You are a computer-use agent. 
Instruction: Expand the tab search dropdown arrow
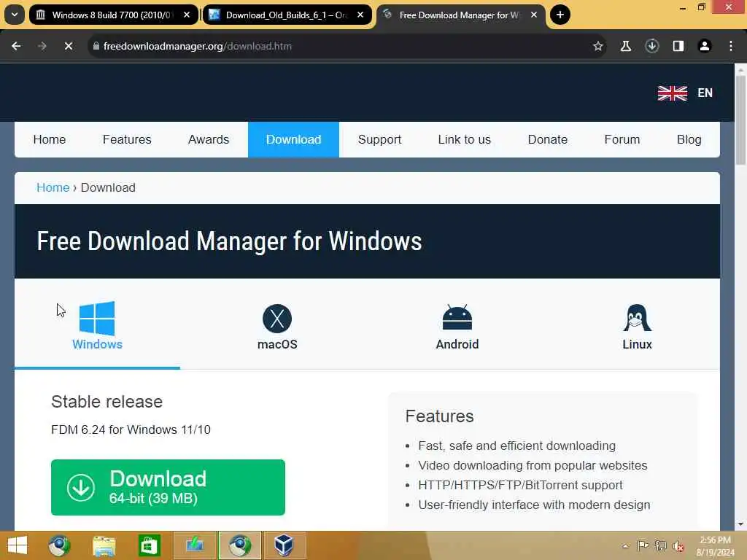point(15,15)
